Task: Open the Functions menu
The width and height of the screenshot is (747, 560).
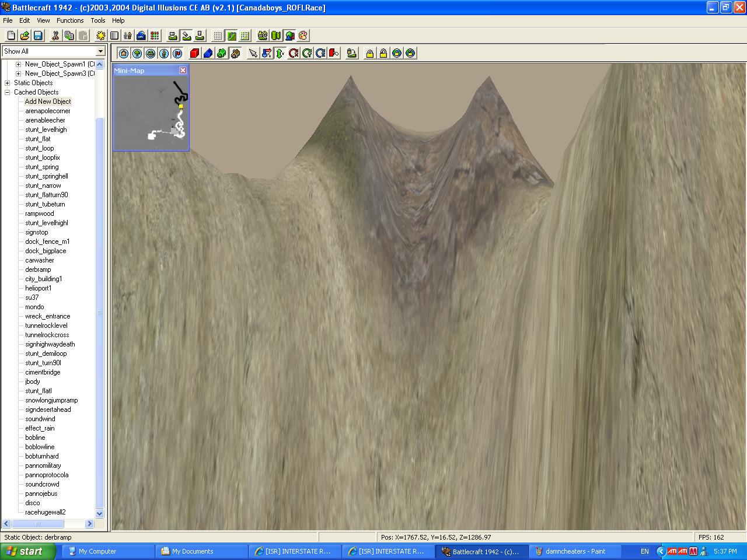Action: 70,20
